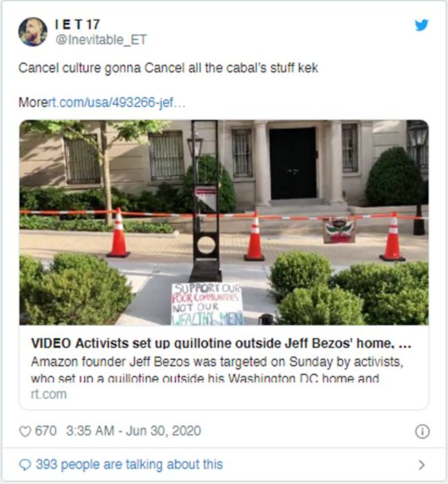Open the tweet info circle icon

click(422, 431)
